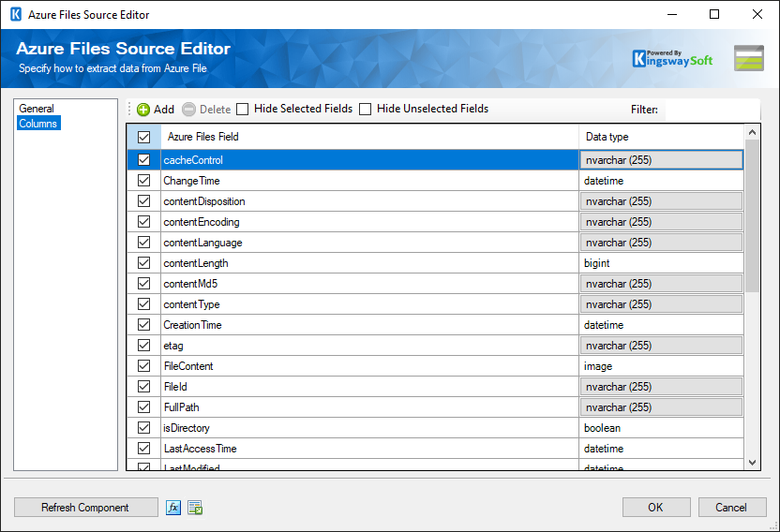This screenshot has height=532, width=780.
Task: Click the Cancel button
Action: [x=732, y=508]
